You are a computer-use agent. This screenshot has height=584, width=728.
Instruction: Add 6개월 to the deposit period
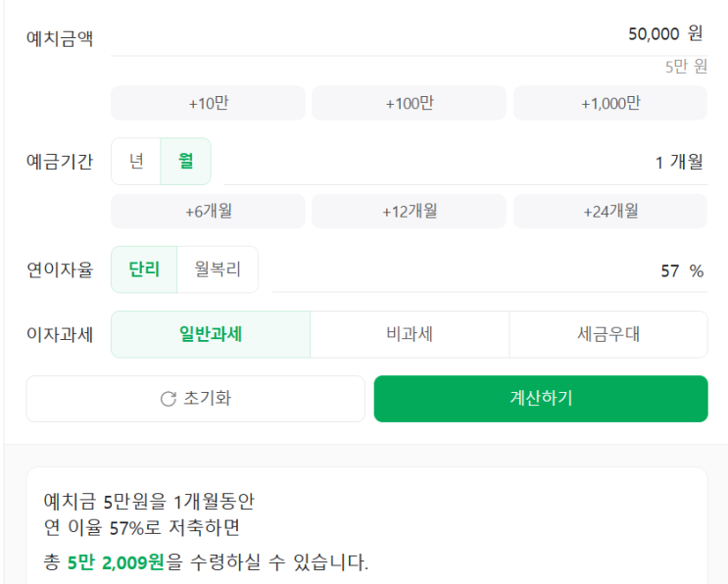tap(208, 211)
